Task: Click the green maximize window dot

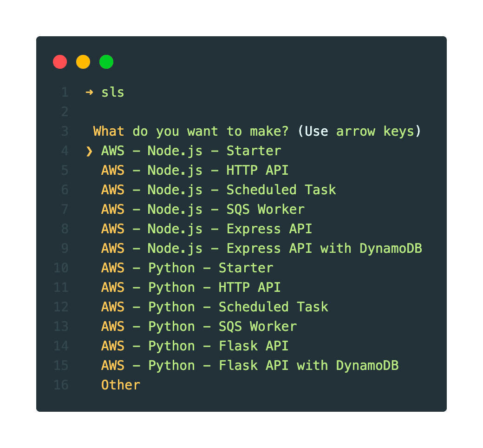Action: click(x=106, y=62)
